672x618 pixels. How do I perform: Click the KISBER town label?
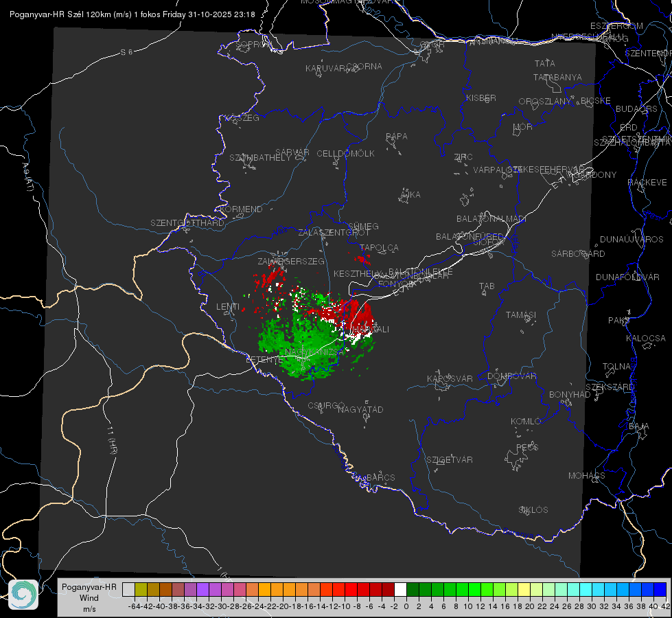(x=481, y=98)
